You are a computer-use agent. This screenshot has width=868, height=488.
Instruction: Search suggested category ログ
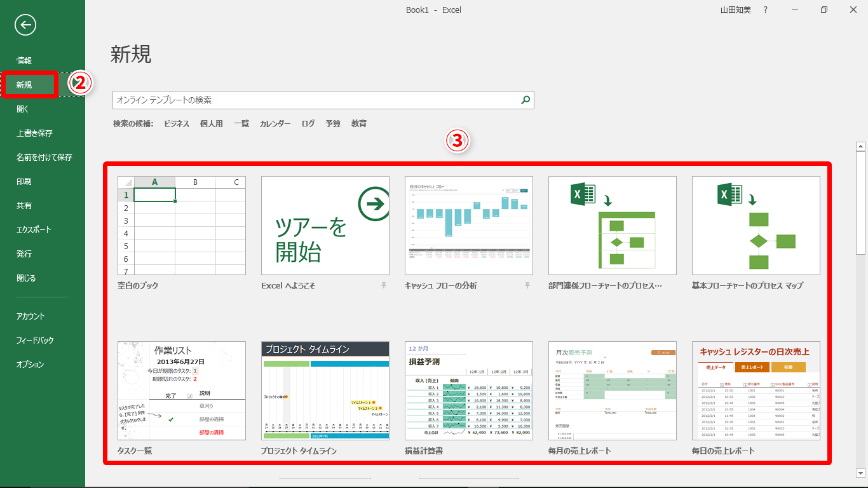point(308,124)
